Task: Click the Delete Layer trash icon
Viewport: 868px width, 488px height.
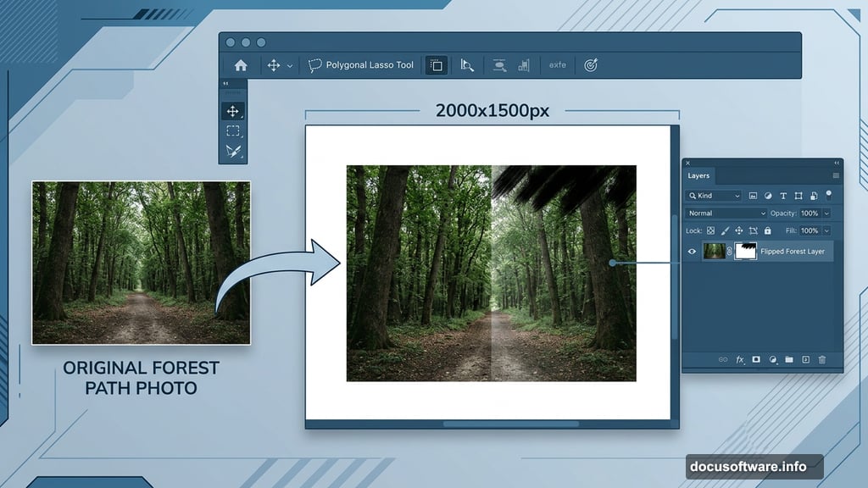Action: tap(822, 359)
